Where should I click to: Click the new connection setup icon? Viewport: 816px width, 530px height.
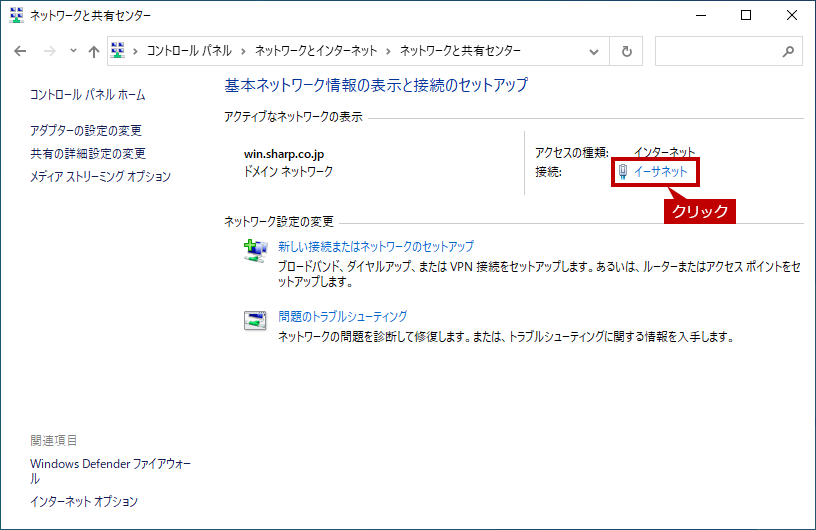pos(256,250)
